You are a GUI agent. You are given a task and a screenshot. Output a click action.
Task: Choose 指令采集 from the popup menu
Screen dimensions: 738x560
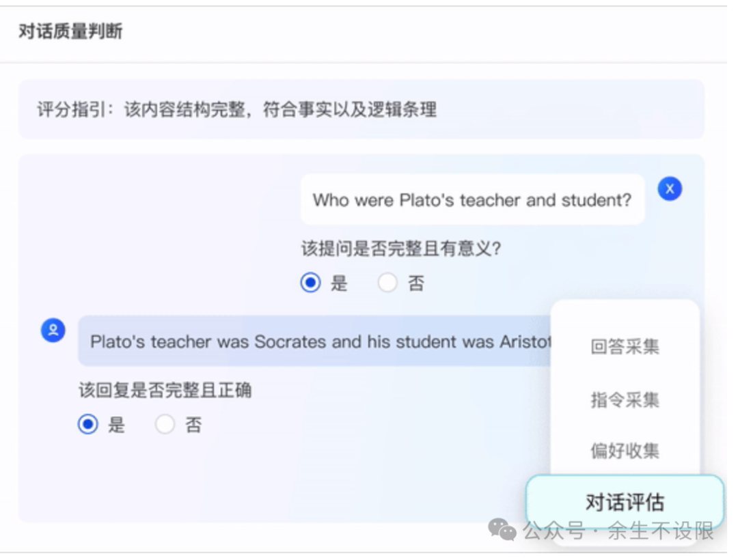(625, 400)
